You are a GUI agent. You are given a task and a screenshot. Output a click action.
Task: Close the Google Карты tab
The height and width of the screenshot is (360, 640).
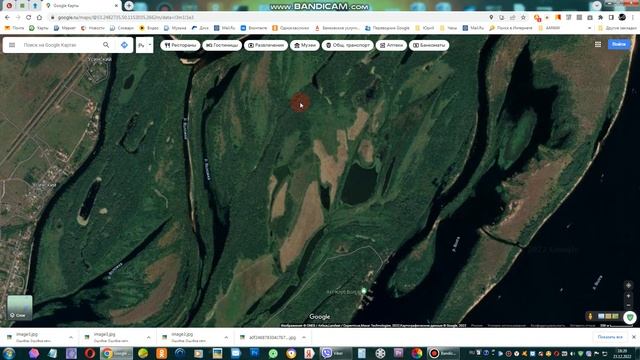point(117,6)
